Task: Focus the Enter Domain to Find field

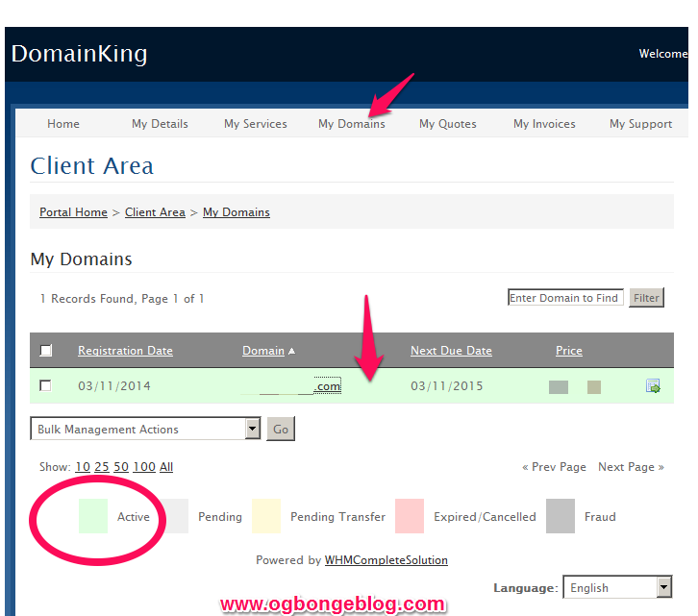Action: tap(565, 297)
